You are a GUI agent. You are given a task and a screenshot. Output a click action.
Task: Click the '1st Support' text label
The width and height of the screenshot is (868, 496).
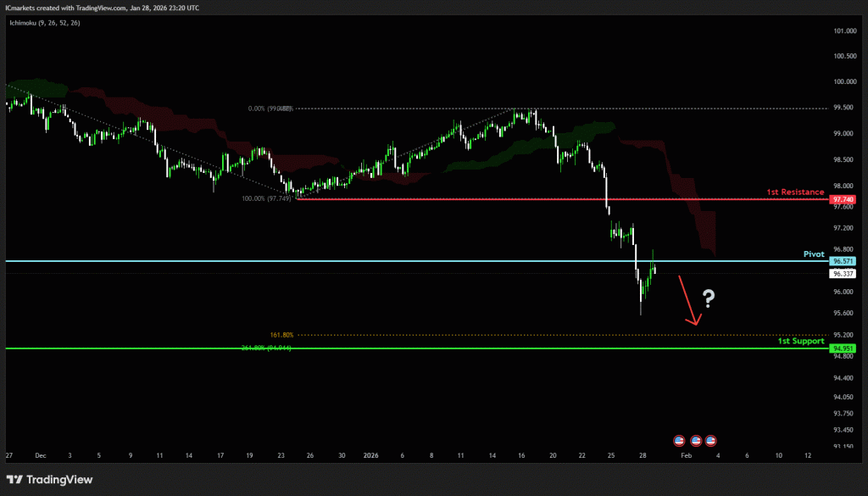point(801,341)
